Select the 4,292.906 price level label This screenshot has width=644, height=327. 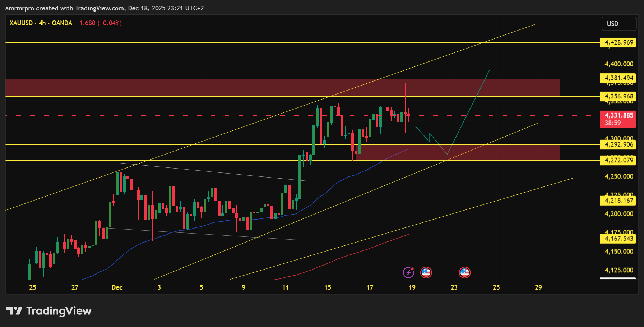tap(618, 145)
